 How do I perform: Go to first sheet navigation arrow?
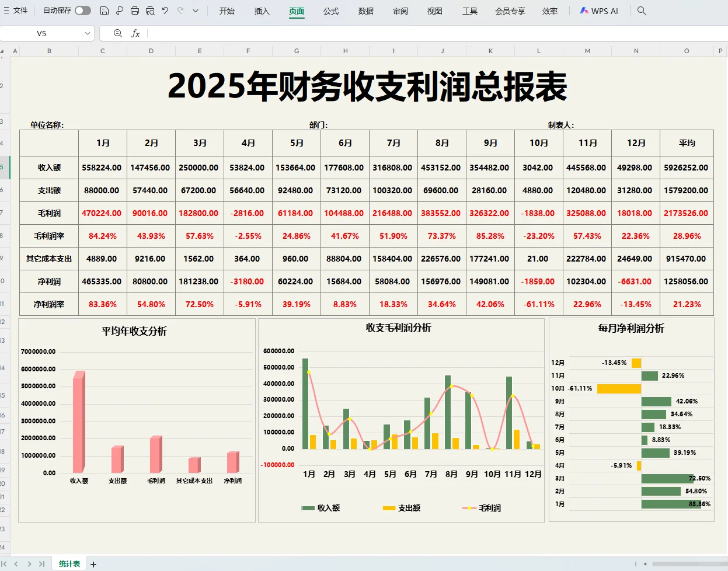pyautogui.click(x=5, y=564)
